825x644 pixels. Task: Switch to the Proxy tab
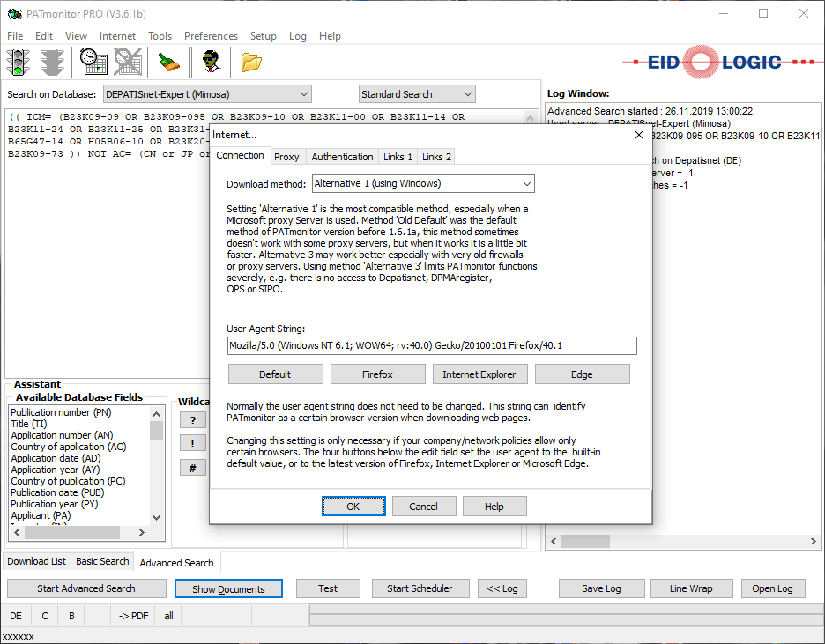[x=286, y=157]
